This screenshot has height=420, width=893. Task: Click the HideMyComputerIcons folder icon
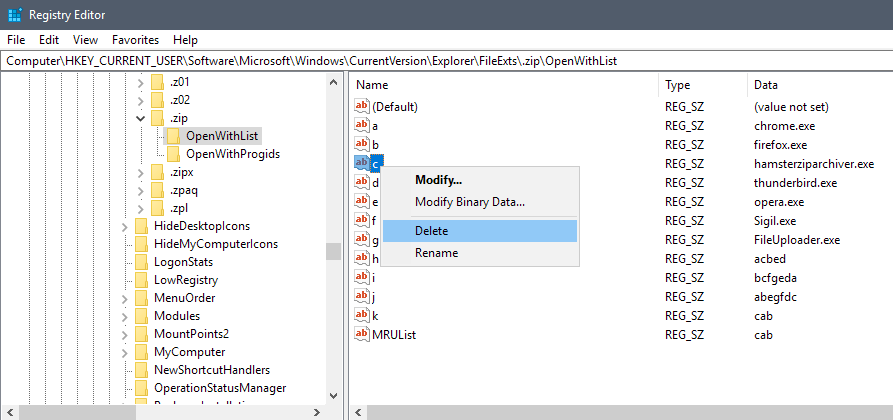(141, 244)
